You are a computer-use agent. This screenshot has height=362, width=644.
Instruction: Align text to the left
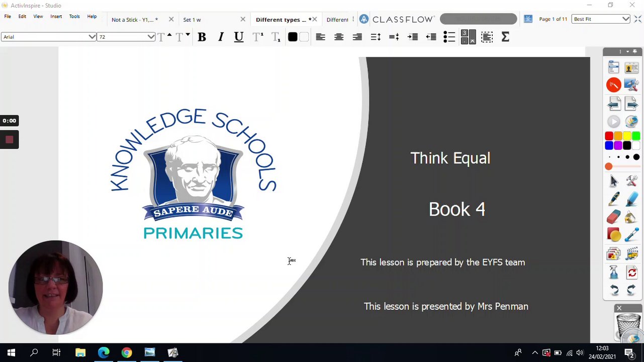pyautogui.click(x=320, y=37)
